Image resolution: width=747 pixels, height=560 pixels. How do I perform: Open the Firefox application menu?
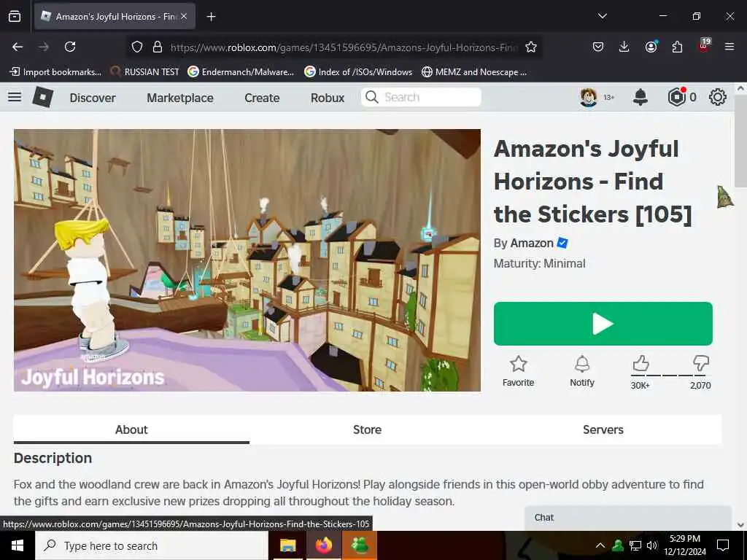pos(729,47)
